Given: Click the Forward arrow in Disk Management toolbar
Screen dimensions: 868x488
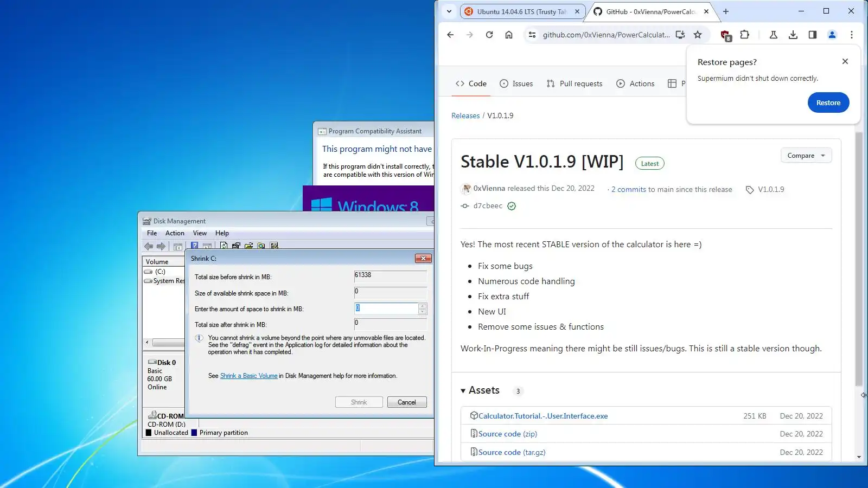Looking at the screenshot, I should tap(161, 246).
